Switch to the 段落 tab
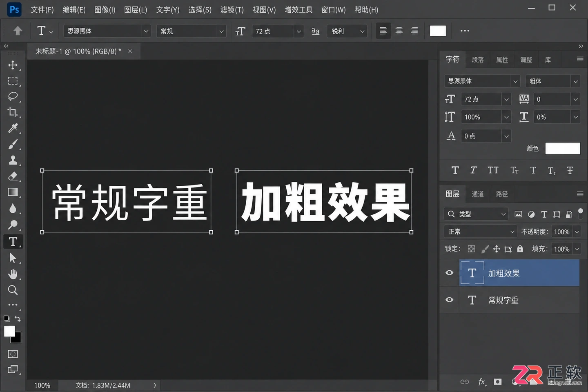Image resolution: width=588 pixels, height=392 pixels. click(478, 60)
